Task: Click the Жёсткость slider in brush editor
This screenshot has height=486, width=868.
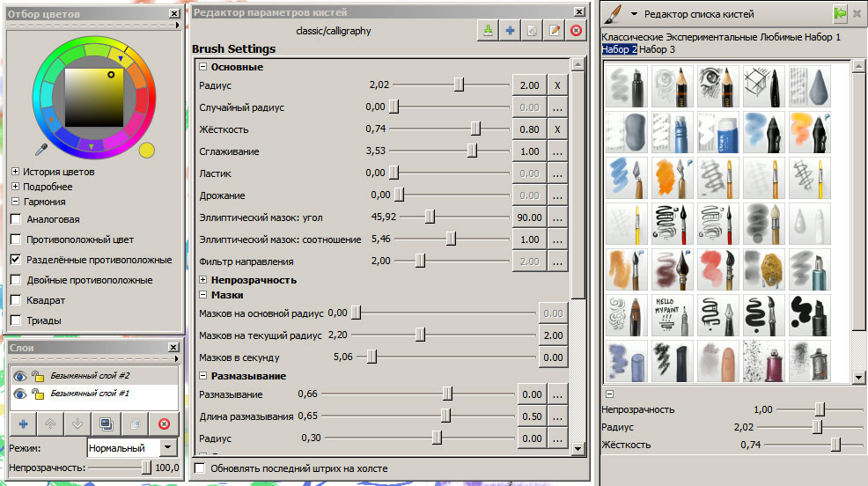Action: (x=475, y=129)
